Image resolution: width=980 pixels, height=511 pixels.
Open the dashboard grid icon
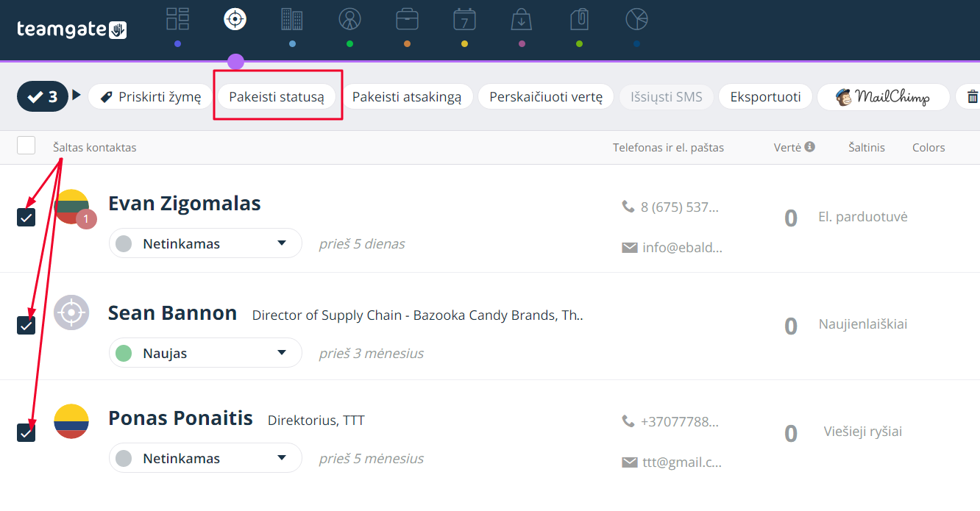click(178, 19)
